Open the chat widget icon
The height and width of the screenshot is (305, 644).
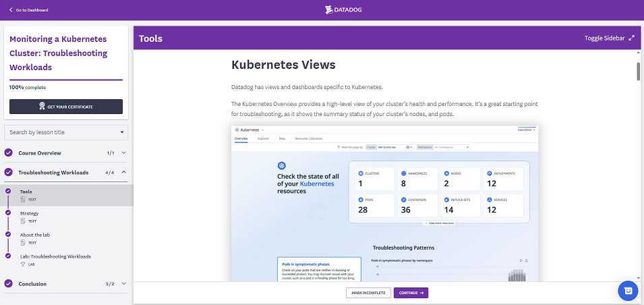628,291
